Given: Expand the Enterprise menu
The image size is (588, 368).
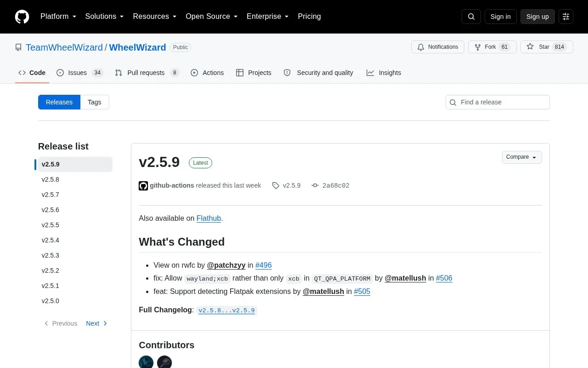Looking at the screenshot, I should (268, 17).
